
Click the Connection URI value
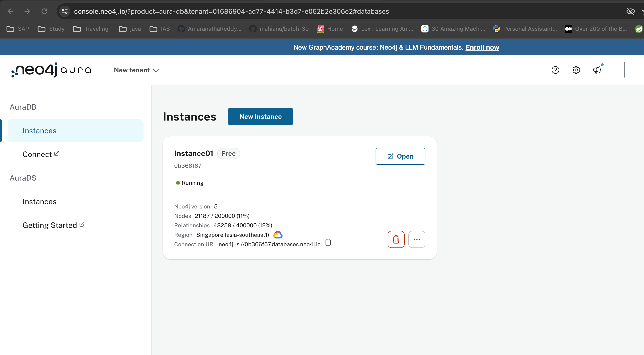[x=270, y=244]
